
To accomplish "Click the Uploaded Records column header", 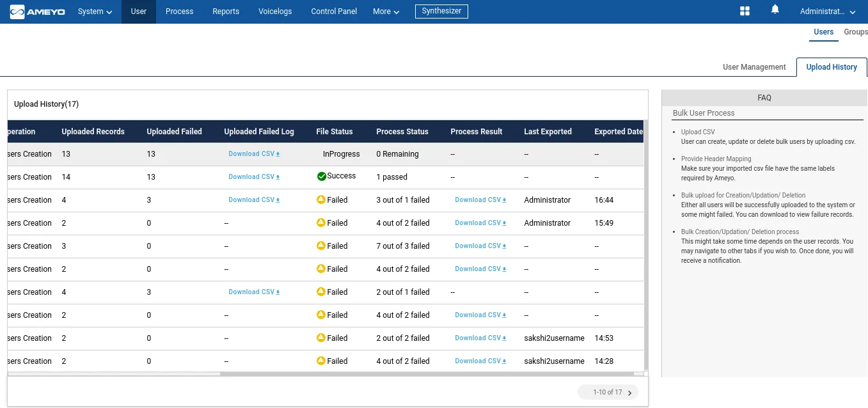I will [x=93, y=132].
